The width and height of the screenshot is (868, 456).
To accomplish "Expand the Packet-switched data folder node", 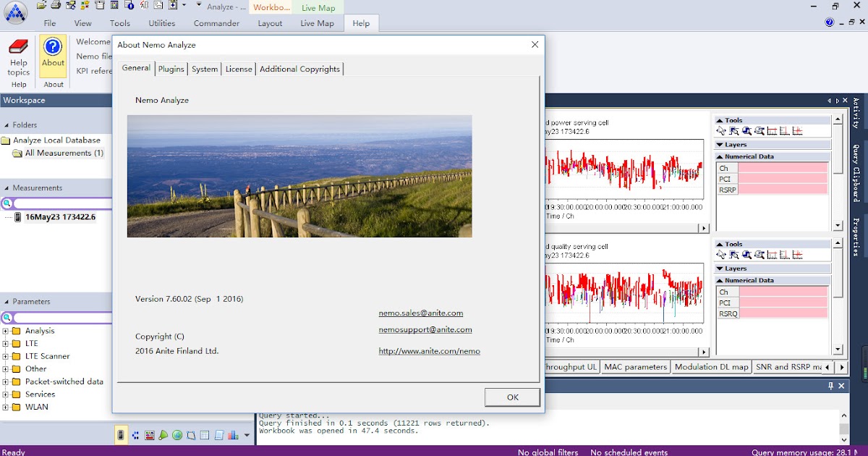I will [x=5, y=381].
